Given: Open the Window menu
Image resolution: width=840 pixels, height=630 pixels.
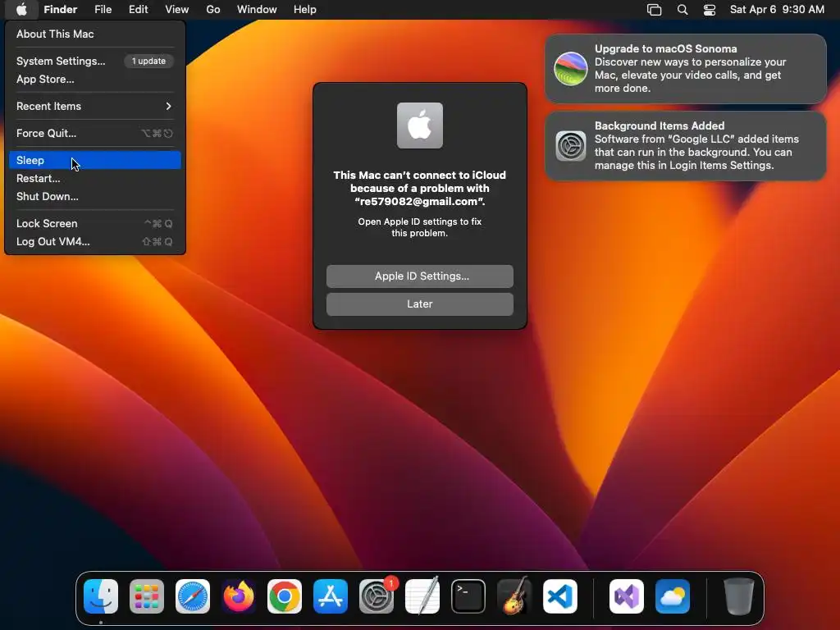Looking at the screenshot, I should click(x=257, y=10).
